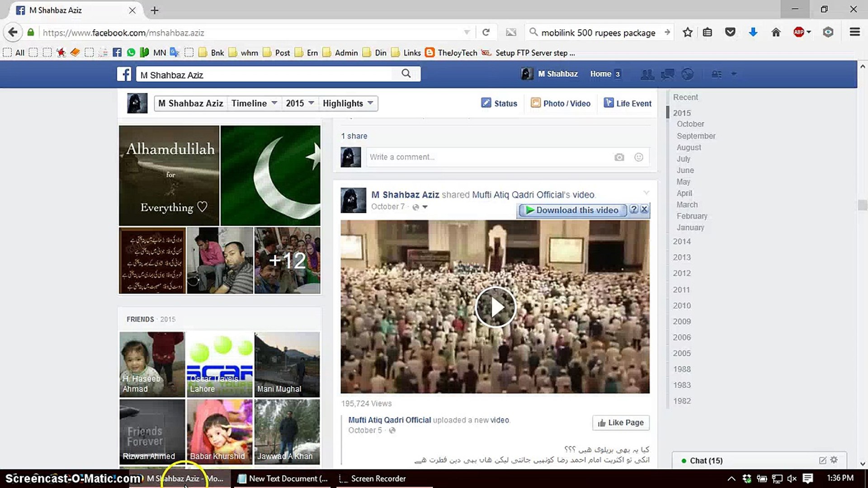Bookmark the page using the star icon
This screenshot has width=868, height=488.
pyautogui.click(x=687, y=32)
